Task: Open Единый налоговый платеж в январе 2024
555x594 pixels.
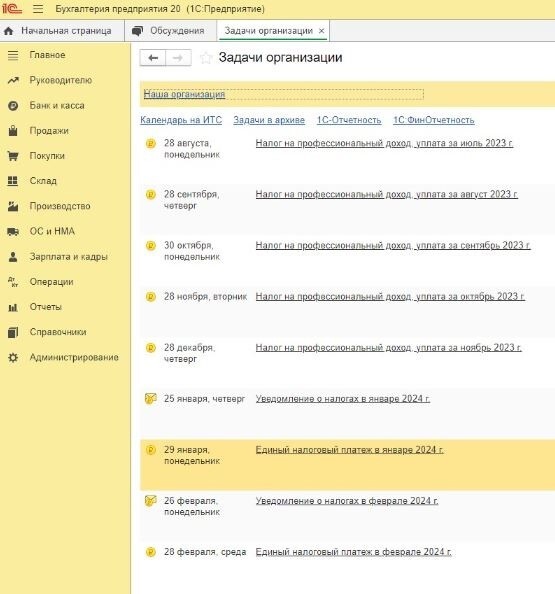Action: click(350, 450)
